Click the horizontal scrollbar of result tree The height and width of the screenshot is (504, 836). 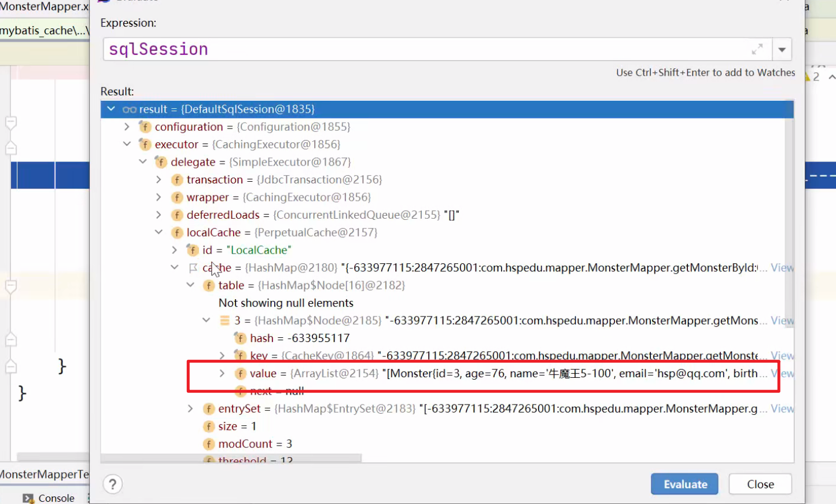click(x=231, y=458)
